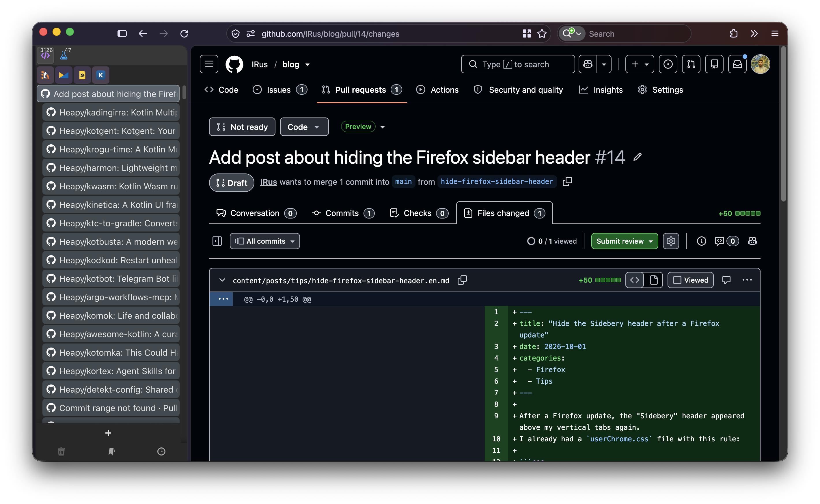
Task: Open the user avatar menu
Action: [x=760, y=64]
